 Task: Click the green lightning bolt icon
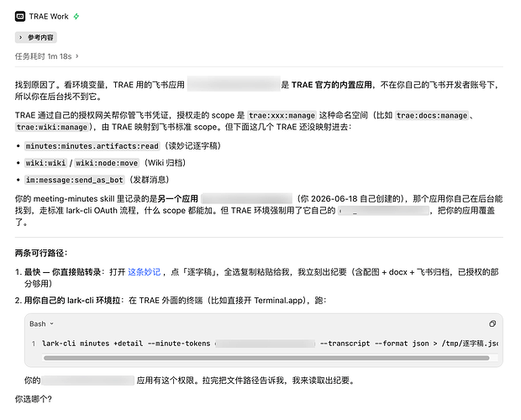[76, 16]
